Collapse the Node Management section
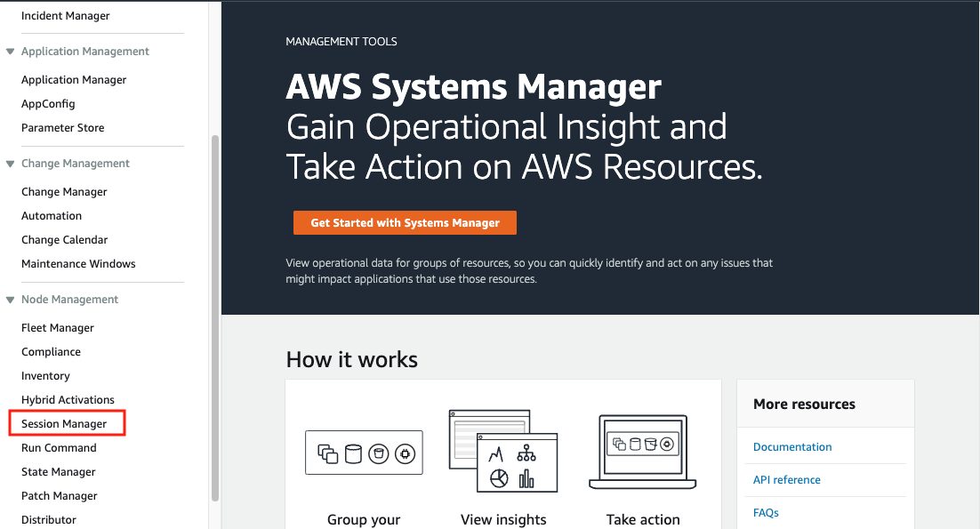980x529 pixels. tap(11, 300)
